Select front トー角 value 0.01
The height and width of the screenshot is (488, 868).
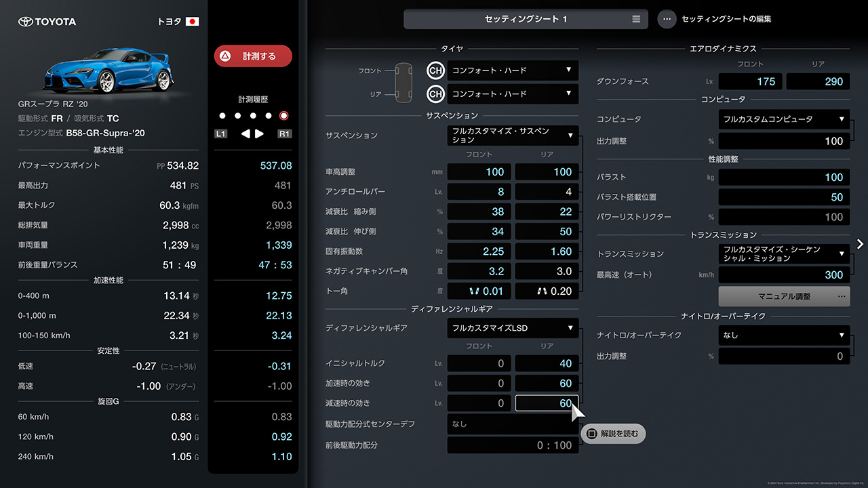click(x=479, y=291)
